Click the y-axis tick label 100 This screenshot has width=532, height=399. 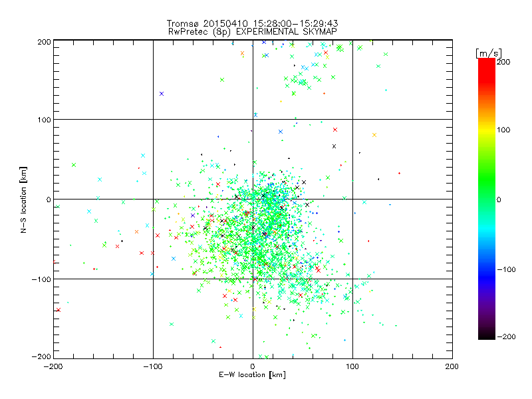[44, 120]
